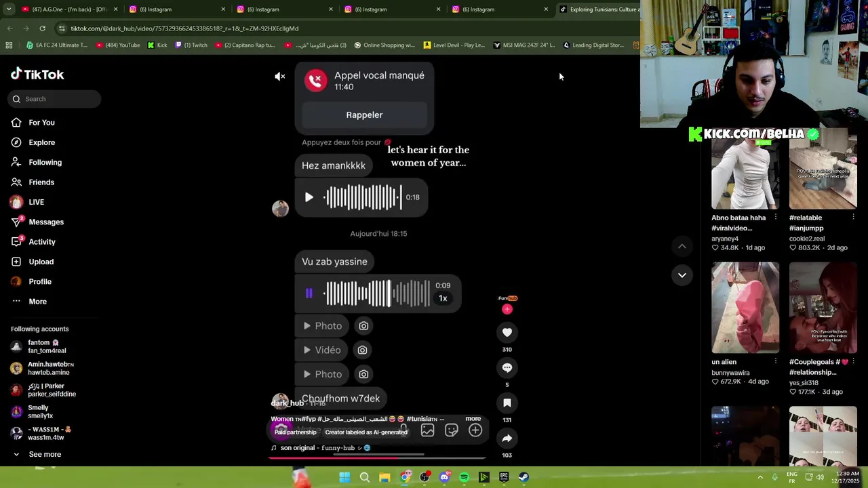
Task: Open the Following feed
Action: pyautogui.click(x=45, y=163)
